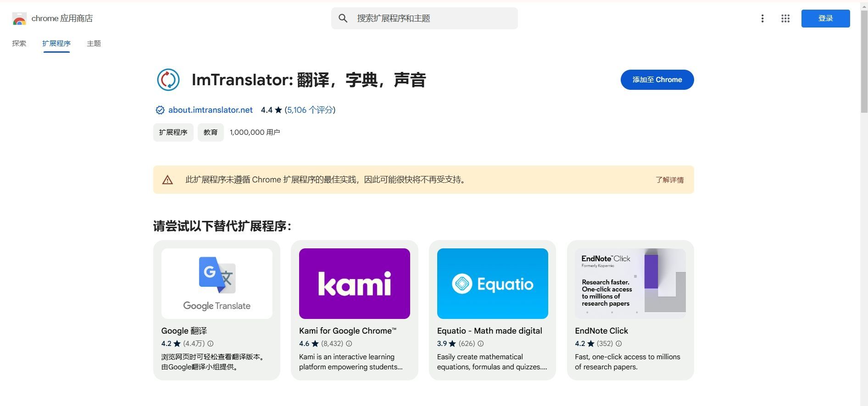Click the 1,000,000 用户 user count text
Image resolution: width=868 pixels, height=406 pixels.
[255, 132]
